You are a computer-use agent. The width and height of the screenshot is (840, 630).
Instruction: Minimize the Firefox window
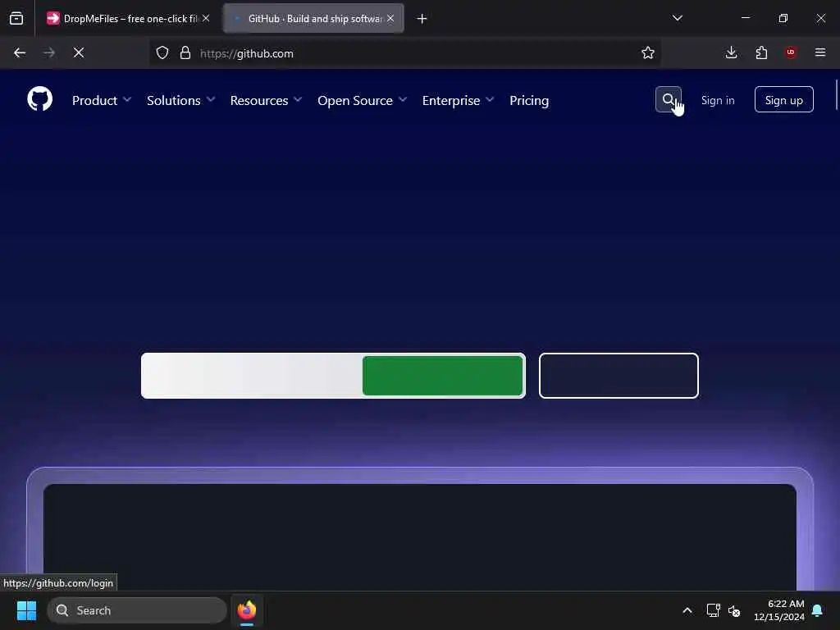pyautogui.click(x=746, y=18)
